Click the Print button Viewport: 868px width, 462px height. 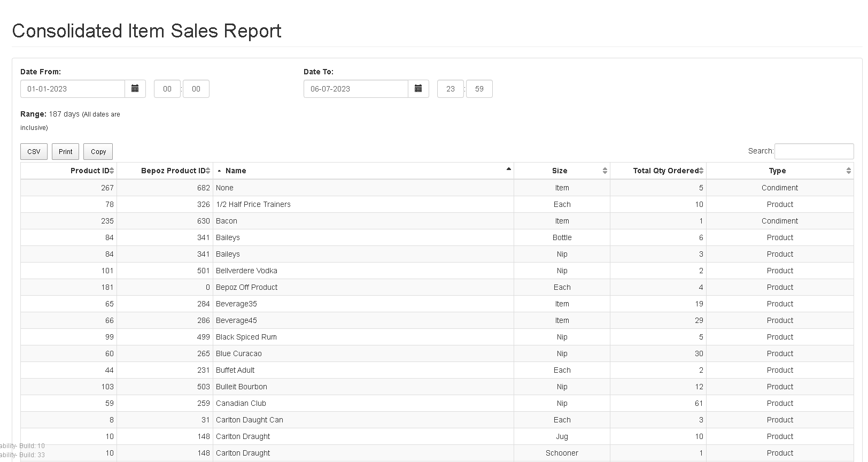pyautogui.click(x=66, y=152)
